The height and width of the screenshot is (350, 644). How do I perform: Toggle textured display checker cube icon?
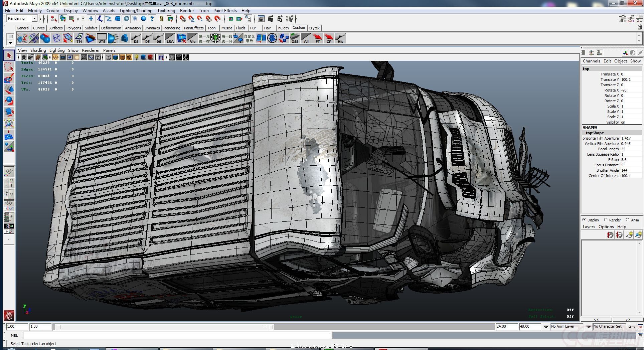[129, 57]
